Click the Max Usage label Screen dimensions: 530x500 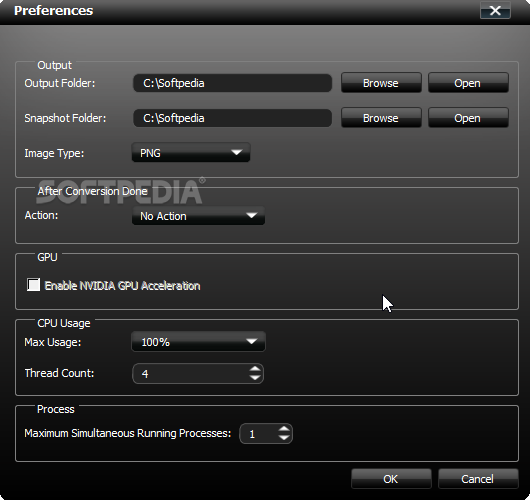coord(53,342)
